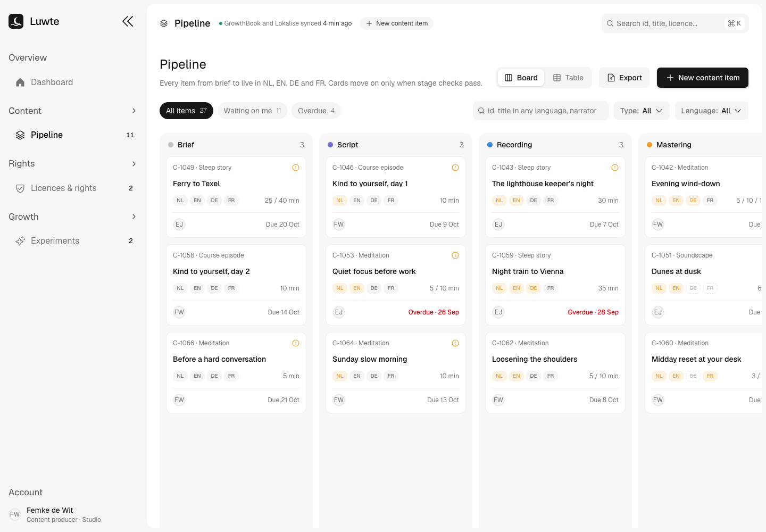Viewport: 766px width, 532px height.
Task: Click the purple Script column status dot
Action: pos(330,145)
